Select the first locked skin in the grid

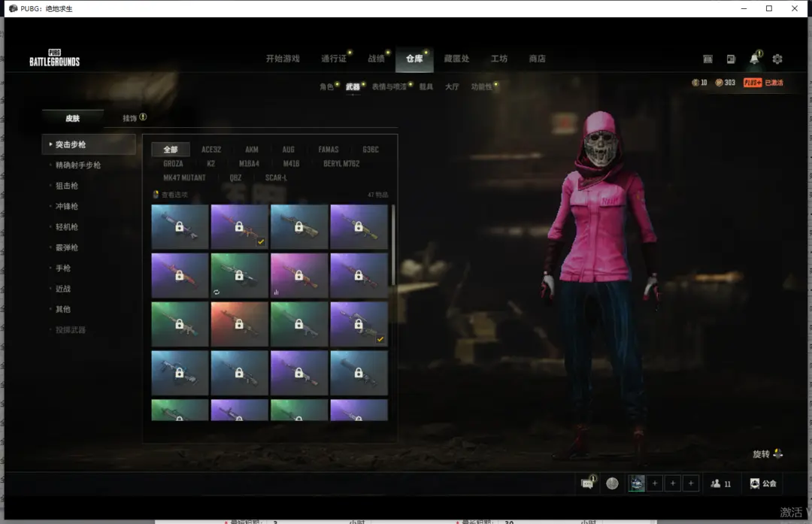coord(180,227)
